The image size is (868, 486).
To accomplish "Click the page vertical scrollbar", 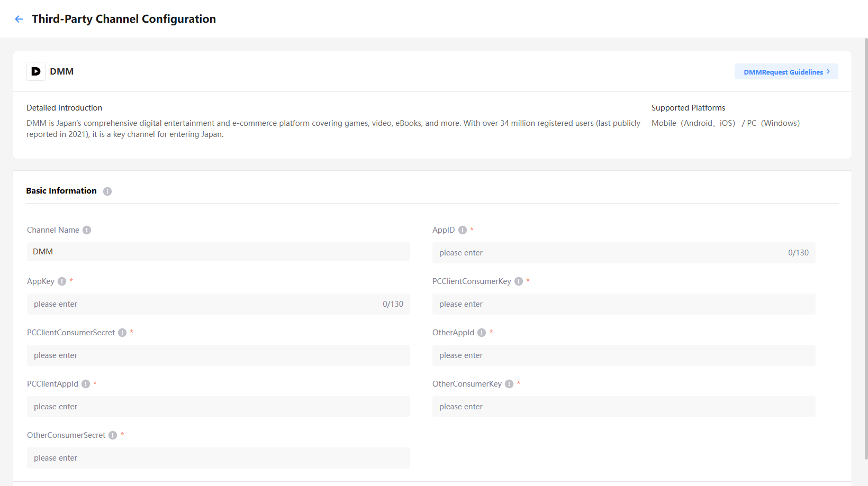I will (866, 249).
